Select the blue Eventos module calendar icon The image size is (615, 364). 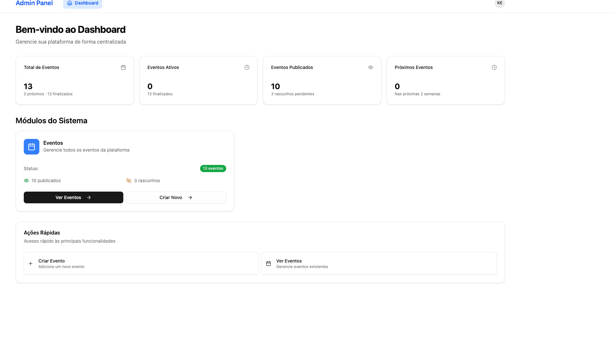[x=31, y=147]
